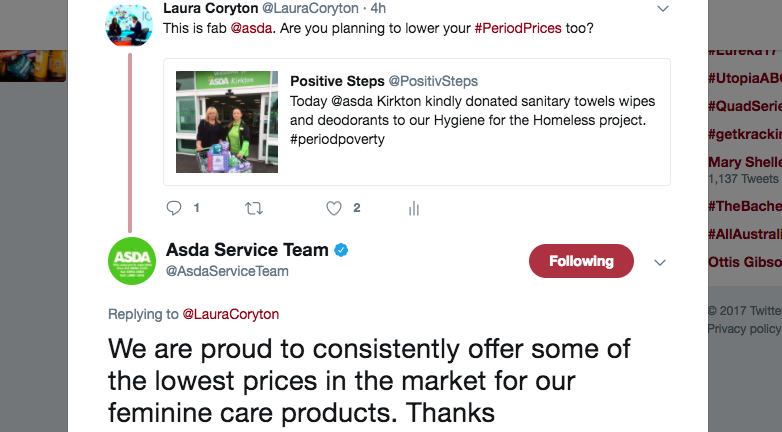Click the reply speech bubble icon
The height and width of the screenshot is (432, 782).
174,208
